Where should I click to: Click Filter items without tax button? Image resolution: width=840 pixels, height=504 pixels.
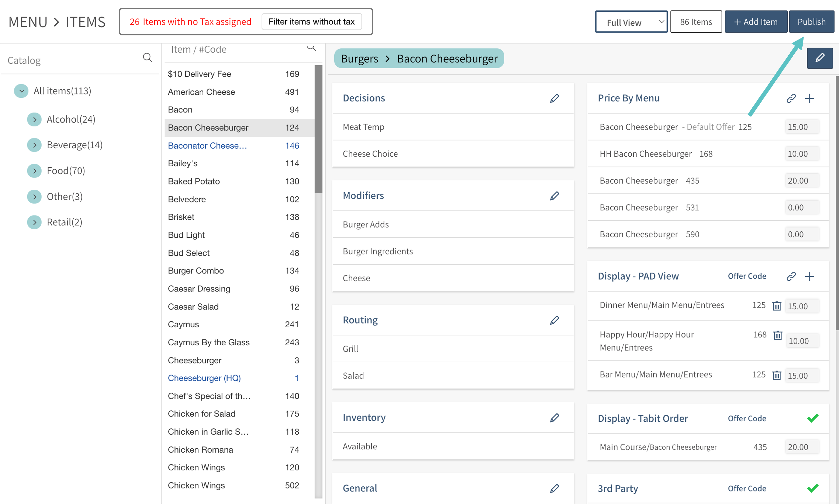point(311,22)
